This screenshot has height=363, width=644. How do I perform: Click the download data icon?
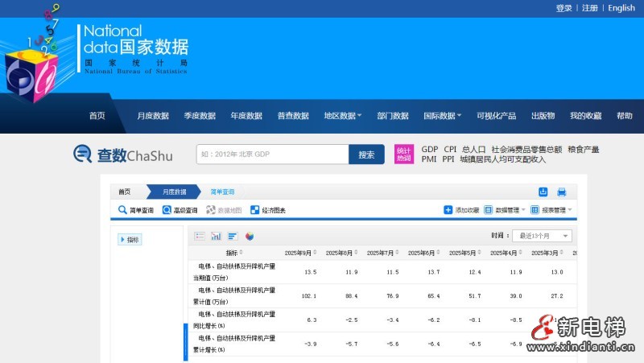point(543,192)
